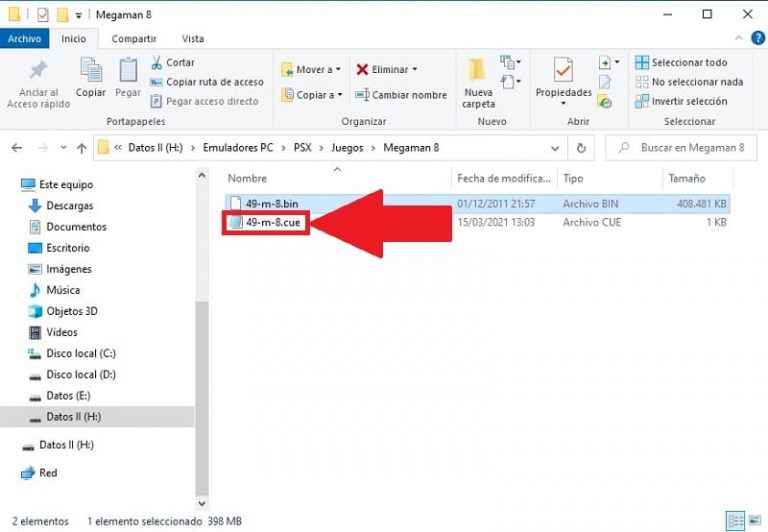
Task: Expand the Propiedades dropdown arrow
Action: [x=563, y=103]
